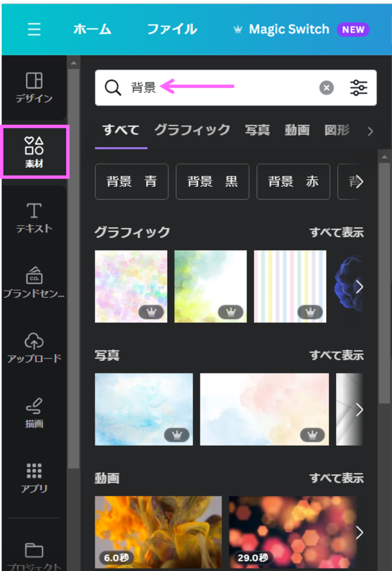Select the 描画 (Draw) tool
Image resolution: width=392 pixels, height=571 pixels.
tap(34, 413)
